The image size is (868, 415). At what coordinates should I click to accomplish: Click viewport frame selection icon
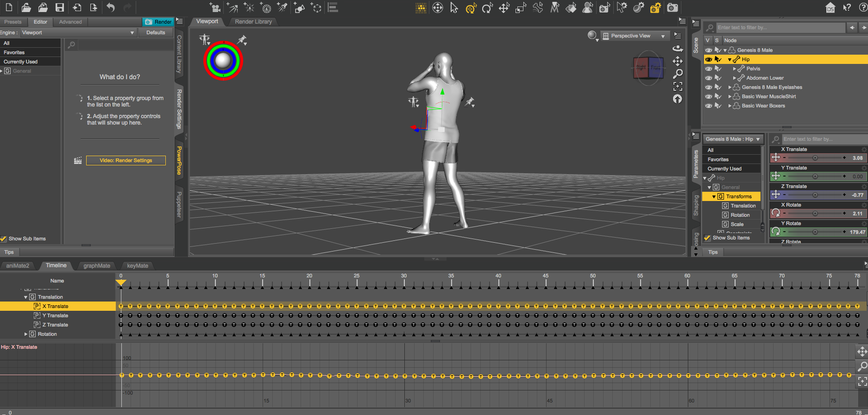tap(678, 86)
